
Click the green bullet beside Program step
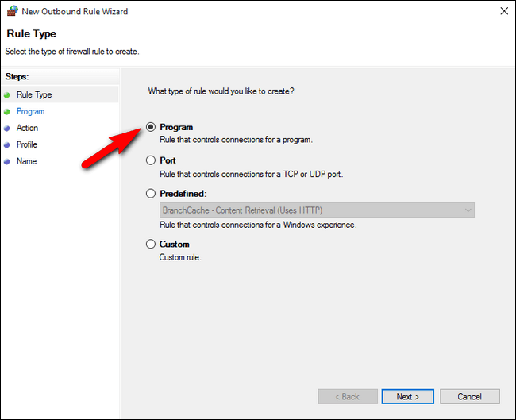(8, 112)
